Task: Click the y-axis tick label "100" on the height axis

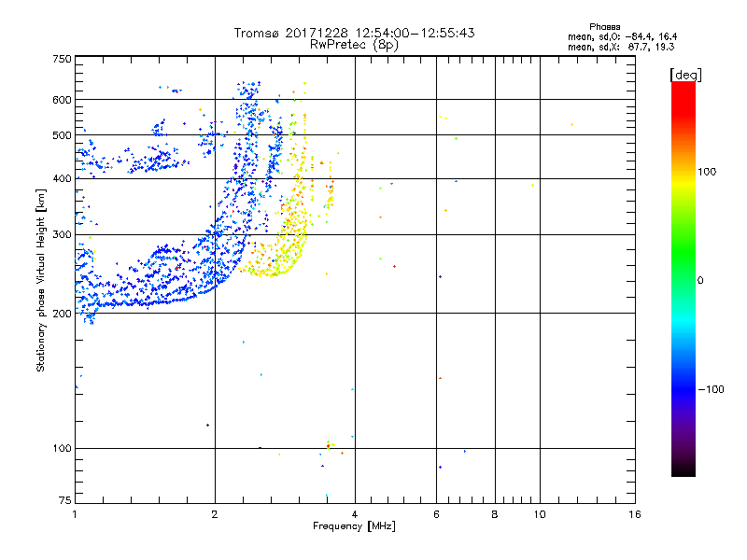Action: pyautogui.click(x=62, y=449)
